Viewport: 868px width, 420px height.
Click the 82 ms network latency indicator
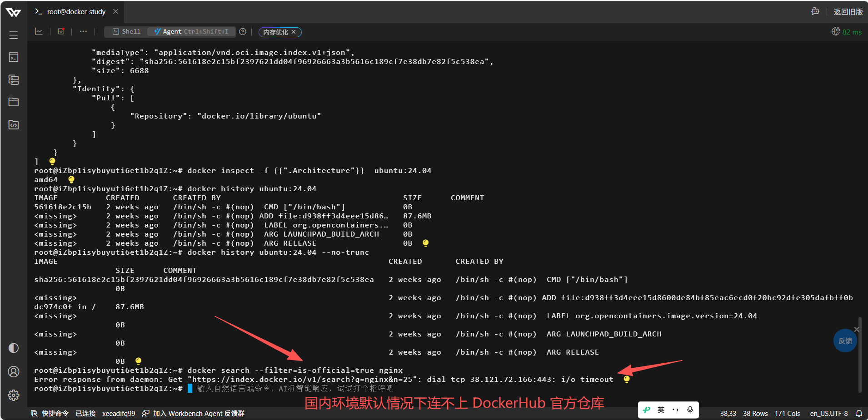(847, 32)
